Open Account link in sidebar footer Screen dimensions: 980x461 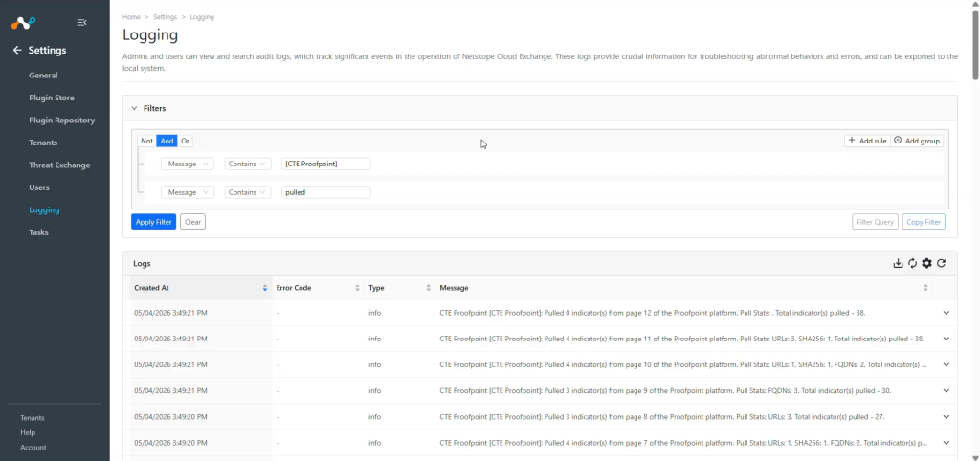(x=33, y=448)
